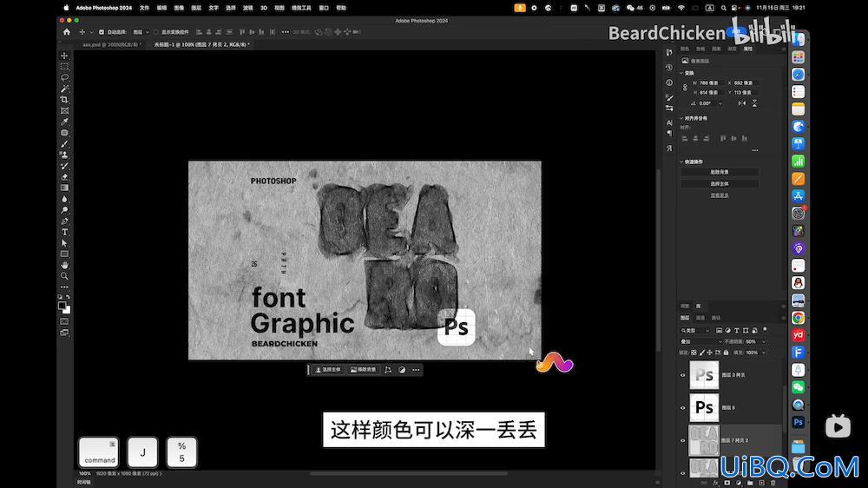Open Quick Mask mode icon
Viewport: 868px width, 488px height.
(x=64, y=321)
